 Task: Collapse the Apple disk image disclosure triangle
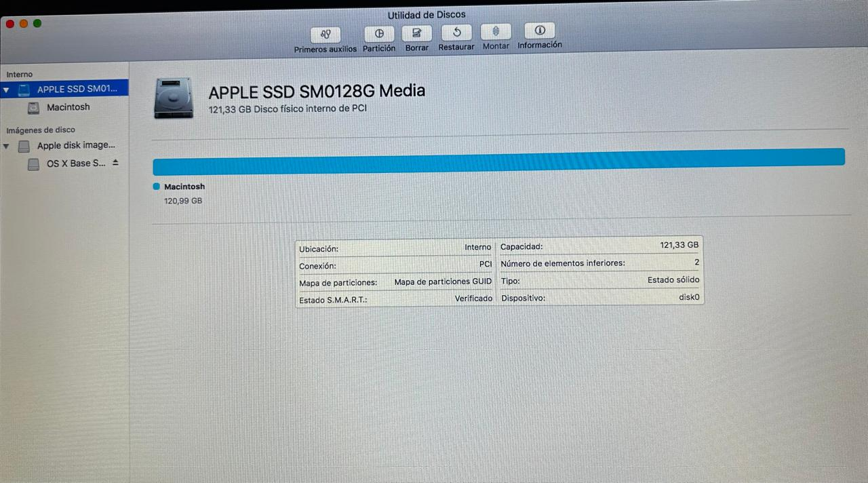click(6, 146)
